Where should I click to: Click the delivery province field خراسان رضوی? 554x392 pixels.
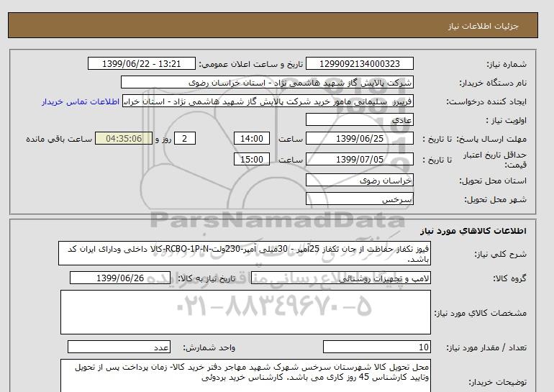[x=359, y=180]
